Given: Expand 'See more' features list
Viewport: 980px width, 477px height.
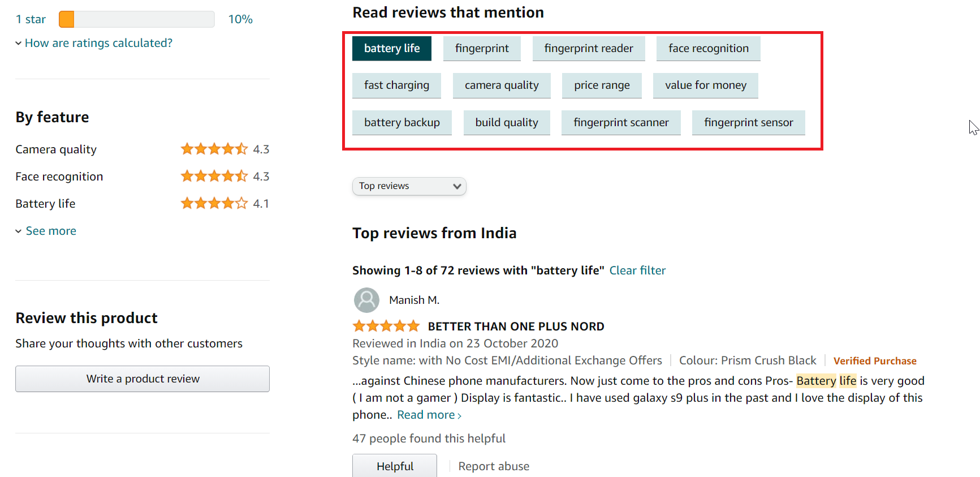Looking at the screenshot, I should pos(50,231).
